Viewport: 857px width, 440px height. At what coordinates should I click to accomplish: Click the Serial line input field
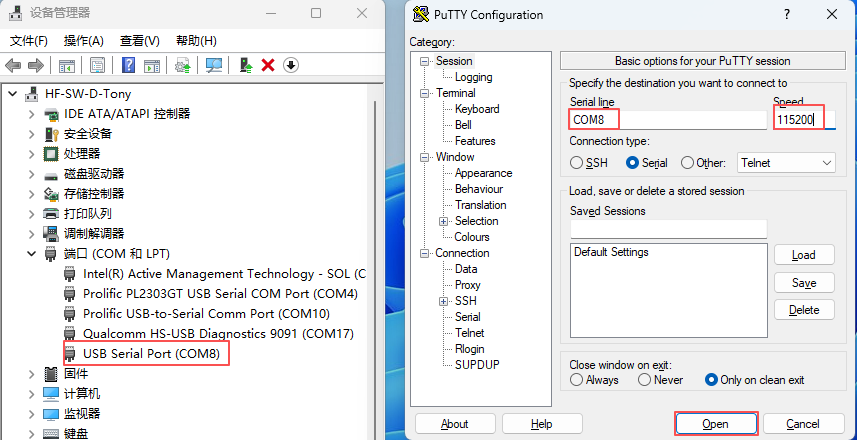(x=665, y=120)
